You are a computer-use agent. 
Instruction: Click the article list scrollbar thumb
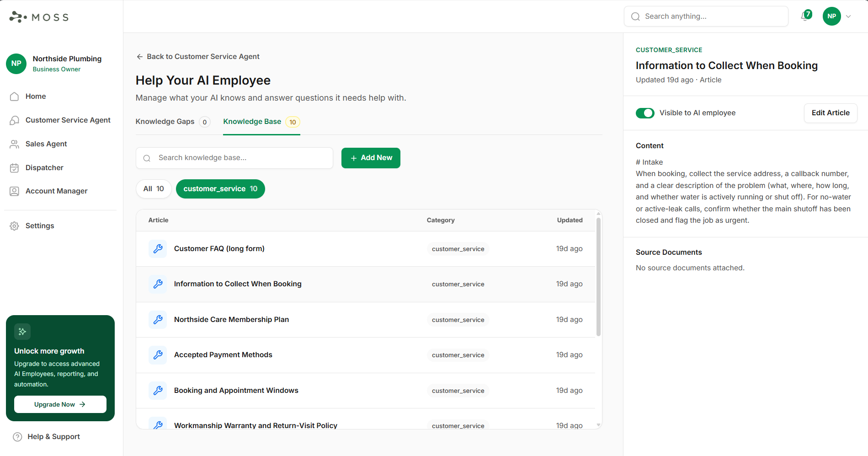coord(598,277)
